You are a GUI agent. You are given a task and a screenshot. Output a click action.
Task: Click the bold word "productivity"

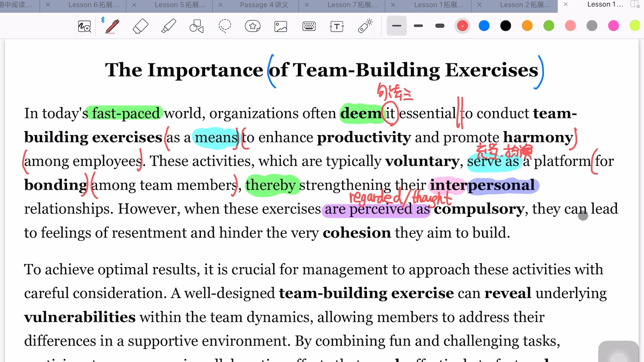tap(364, 138)
